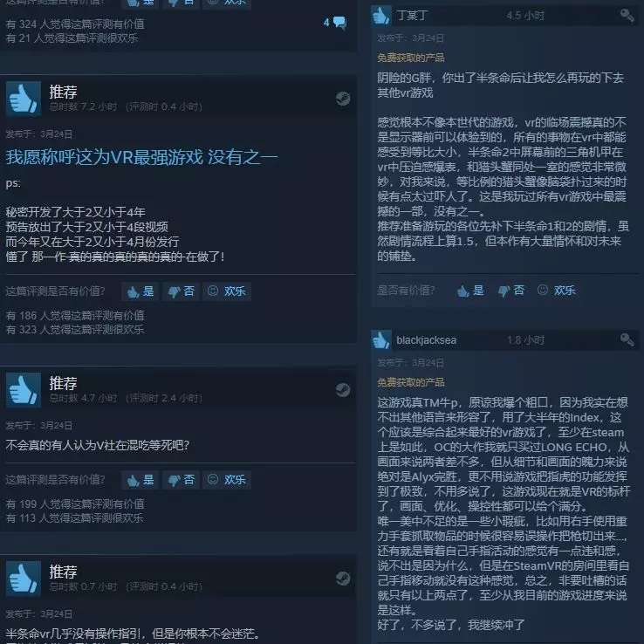Click the Steam logo on the V社 review
This screenshot has width=644, height=644.
pyautogui.click(x=343, y=390)
